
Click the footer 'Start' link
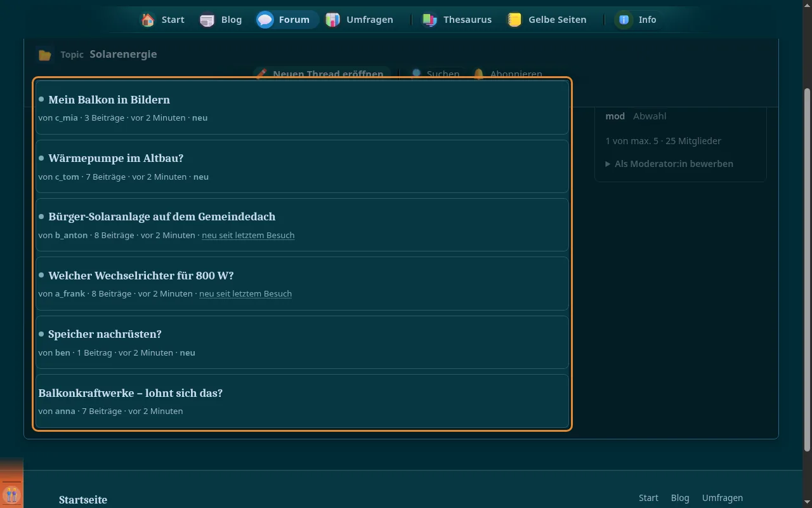tap(648, 498)
